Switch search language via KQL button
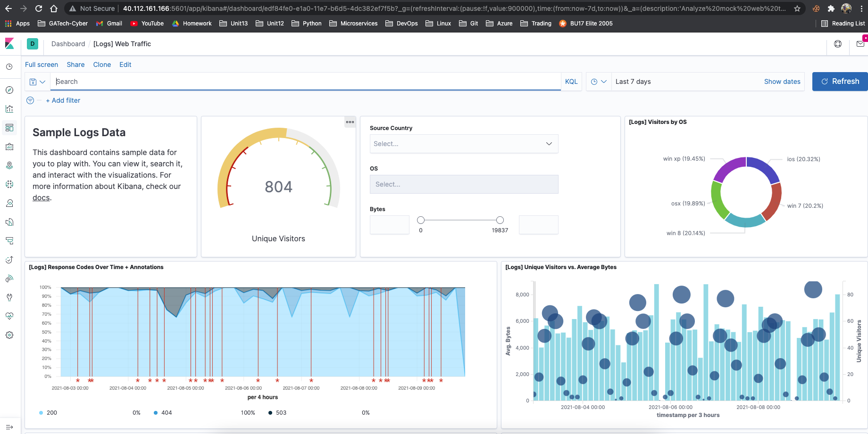Viewport: 868px width, 434px height. [571, 81]
